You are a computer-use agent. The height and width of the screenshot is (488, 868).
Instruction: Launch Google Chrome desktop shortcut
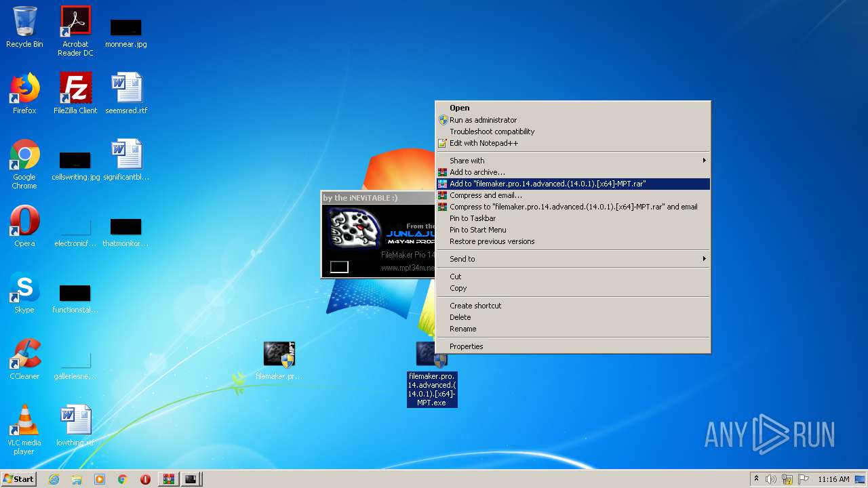click(24, 164)
